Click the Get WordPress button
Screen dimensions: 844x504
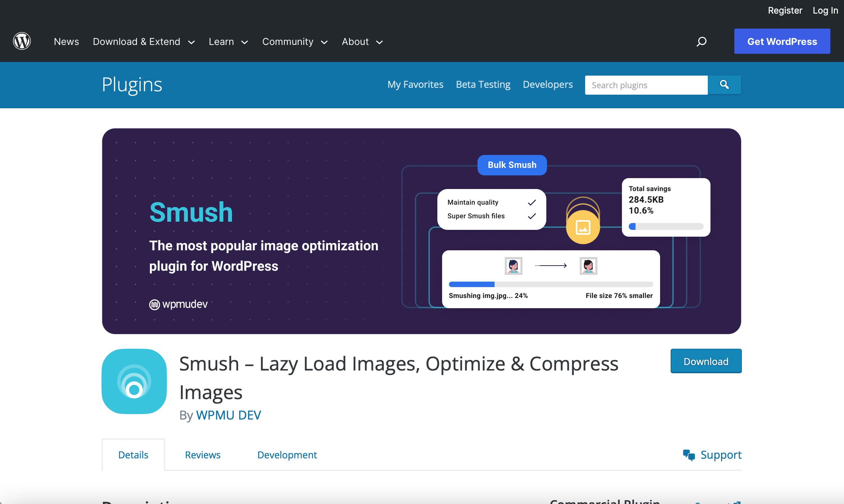(x=782, y=41)
